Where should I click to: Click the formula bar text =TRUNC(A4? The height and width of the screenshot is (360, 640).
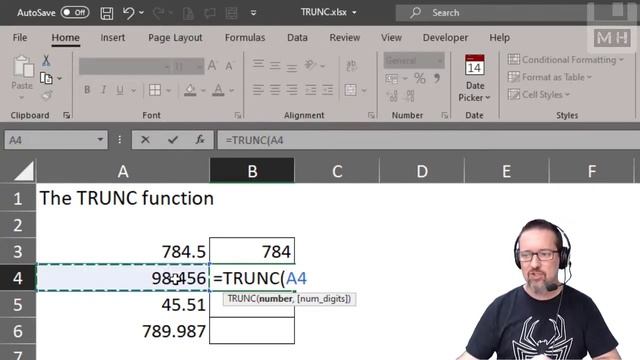(x=254, y=140)
